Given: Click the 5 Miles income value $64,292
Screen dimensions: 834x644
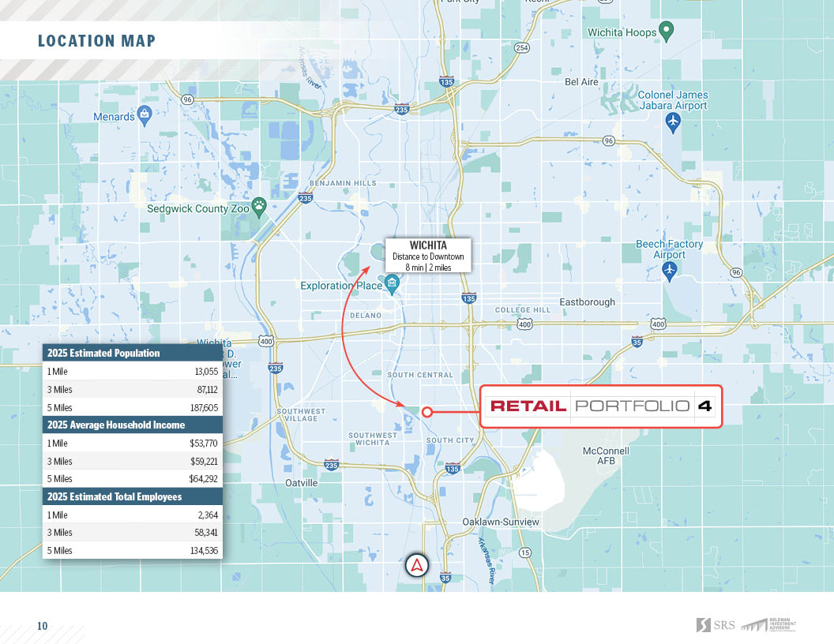Looking at the screenshot, I should pyautogui.click(x=203, y=479).
